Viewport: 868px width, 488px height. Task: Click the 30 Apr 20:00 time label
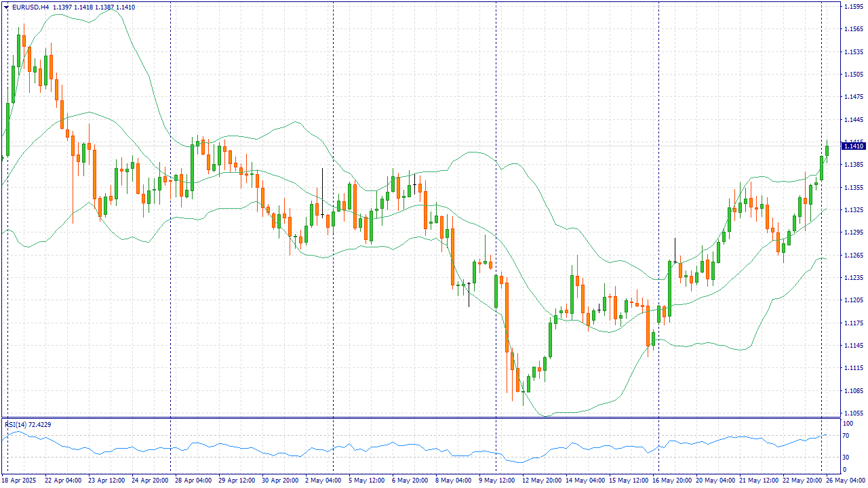(279, 481)
